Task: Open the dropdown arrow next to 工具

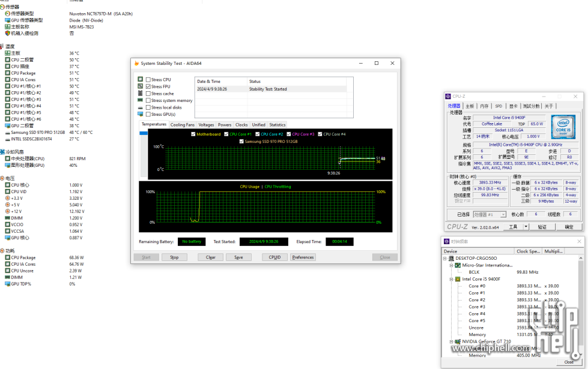Action: [526, 227]
